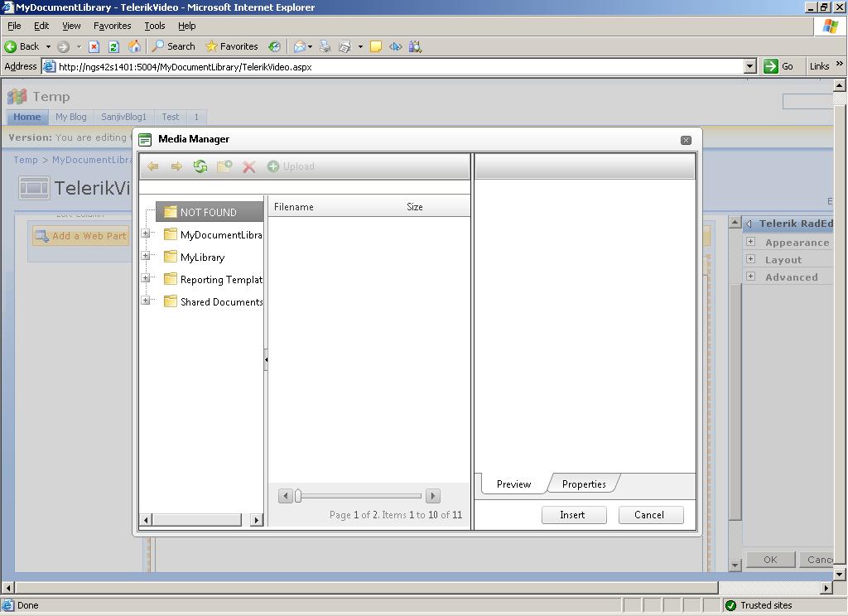Image resolution: width=848 pixels, height=616 pixels.
Task: Click the Go button
Action: [778, 66]
